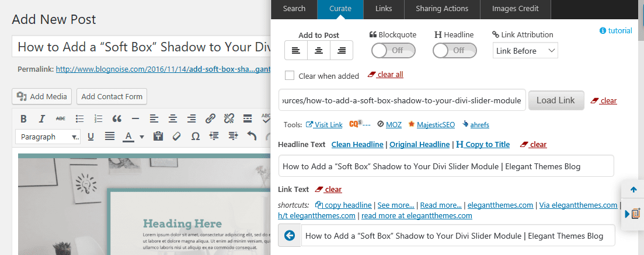Click 'clear' next to Load Link
Viewport: 644px width, 255px height.
coord(603,100)
